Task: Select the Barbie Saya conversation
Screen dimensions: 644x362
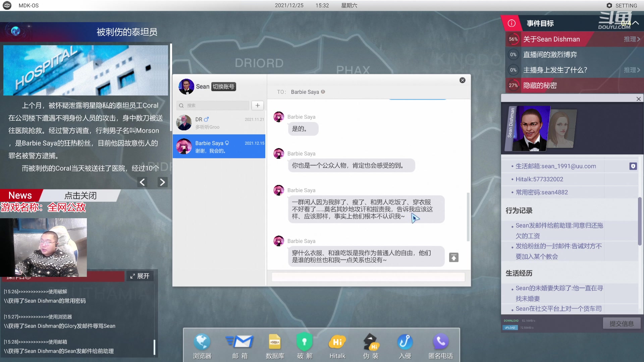Action: tap(219, 146)
